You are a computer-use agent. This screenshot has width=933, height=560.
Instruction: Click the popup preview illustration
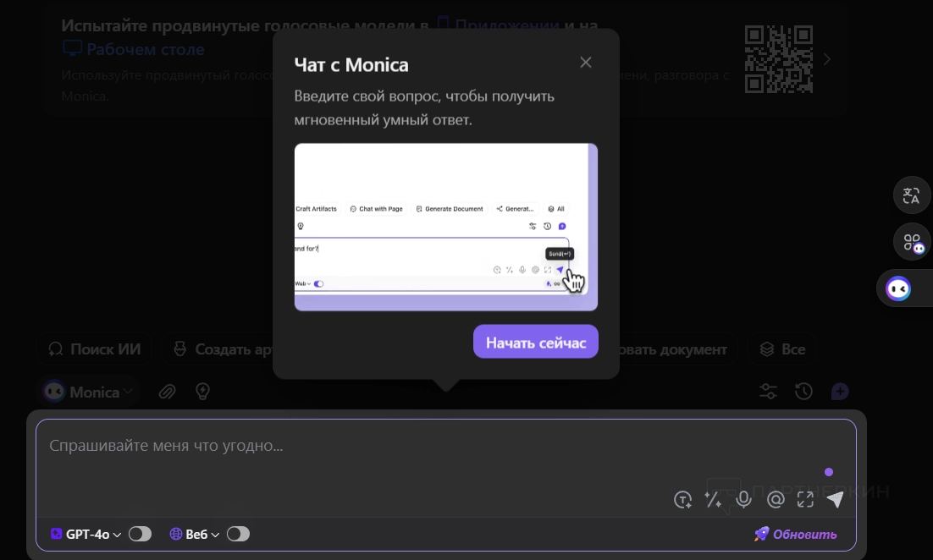(x=445, y=227)
